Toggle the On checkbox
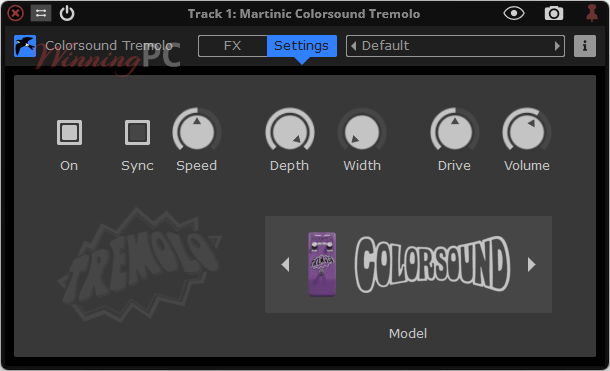Viewport: 610px width, 371px height. click(69, 132)
